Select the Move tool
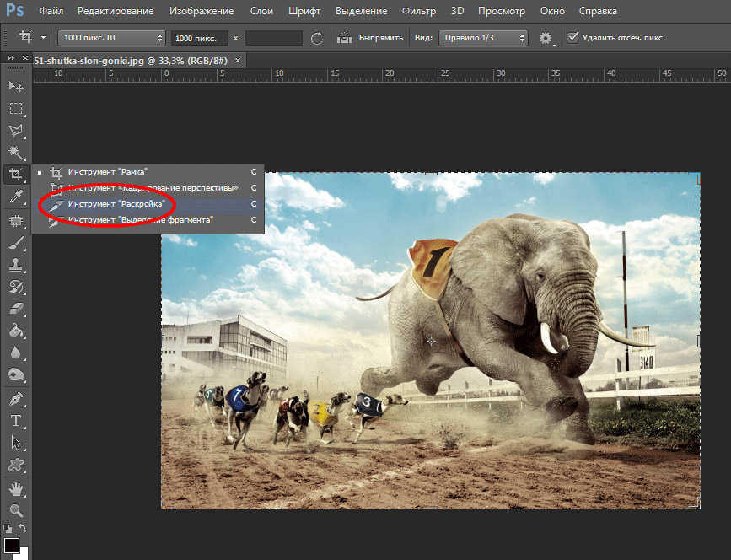This screenshot has height=560, width=731. [15, 86]
